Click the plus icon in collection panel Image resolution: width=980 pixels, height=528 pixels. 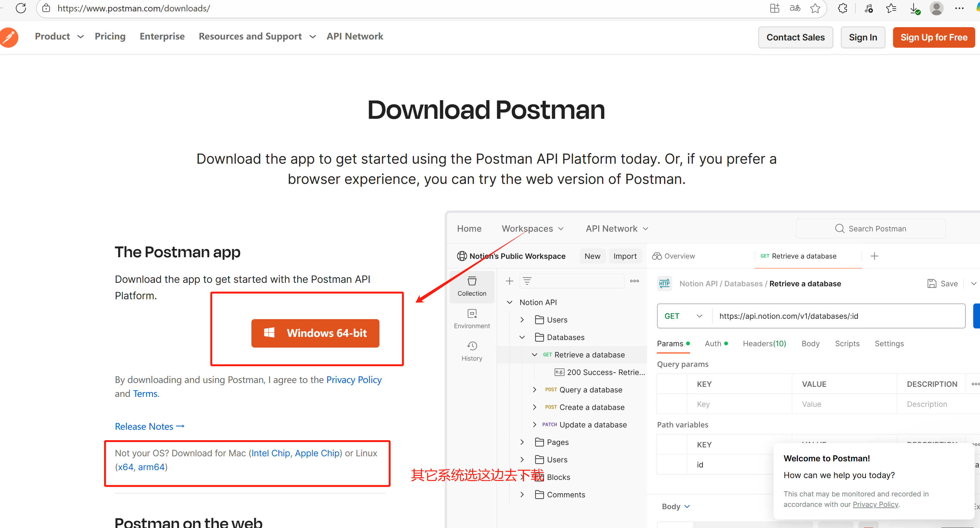(x=509, y=281)
